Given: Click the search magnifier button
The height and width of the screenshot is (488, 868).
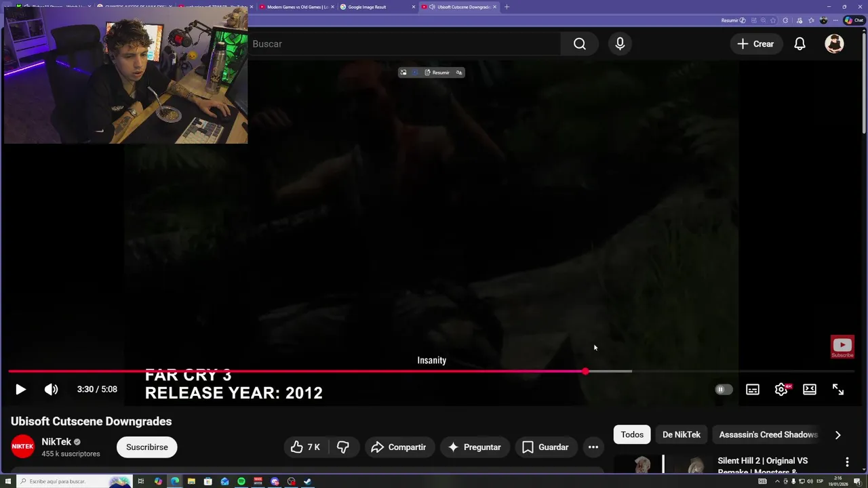Looking at the screenshot, I should 580,44.
